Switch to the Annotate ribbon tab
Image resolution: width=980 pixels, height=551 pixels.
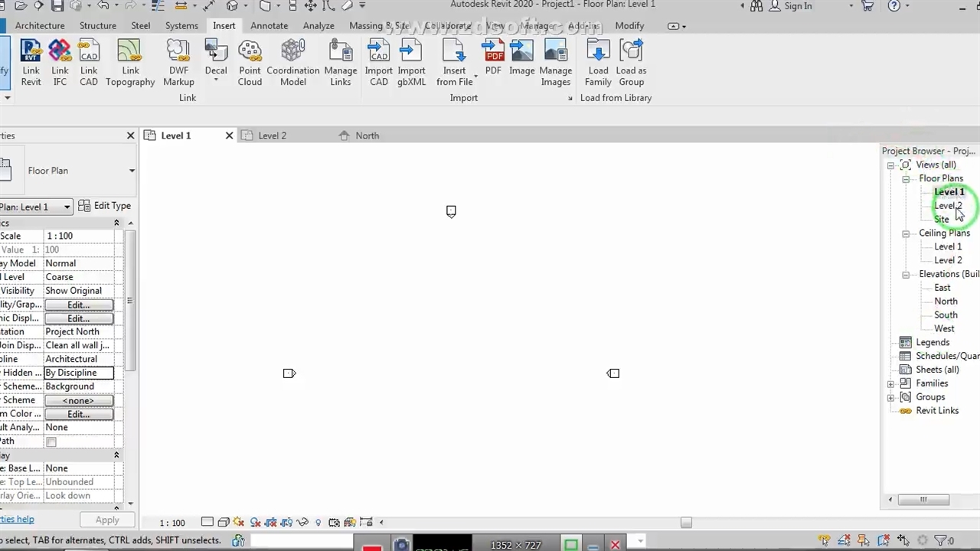(x=269, y=26)
